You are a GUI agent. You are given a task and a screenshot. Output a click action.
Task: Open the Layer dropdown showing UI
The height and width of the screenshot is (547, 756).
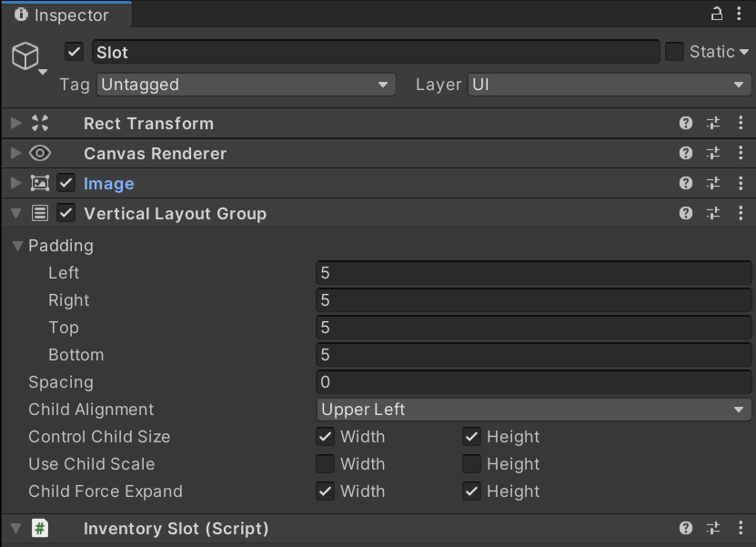[610, 84]
